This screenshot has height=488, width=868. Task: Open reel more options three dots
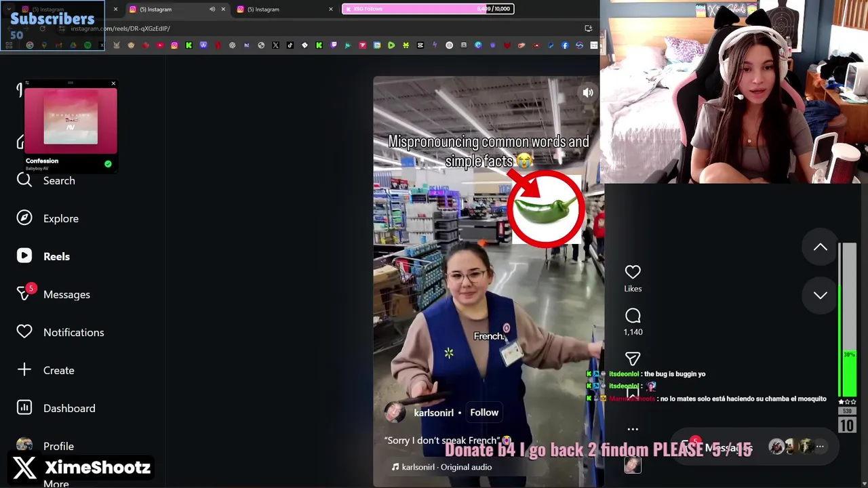pyautogui.click(x=633, y=429)
